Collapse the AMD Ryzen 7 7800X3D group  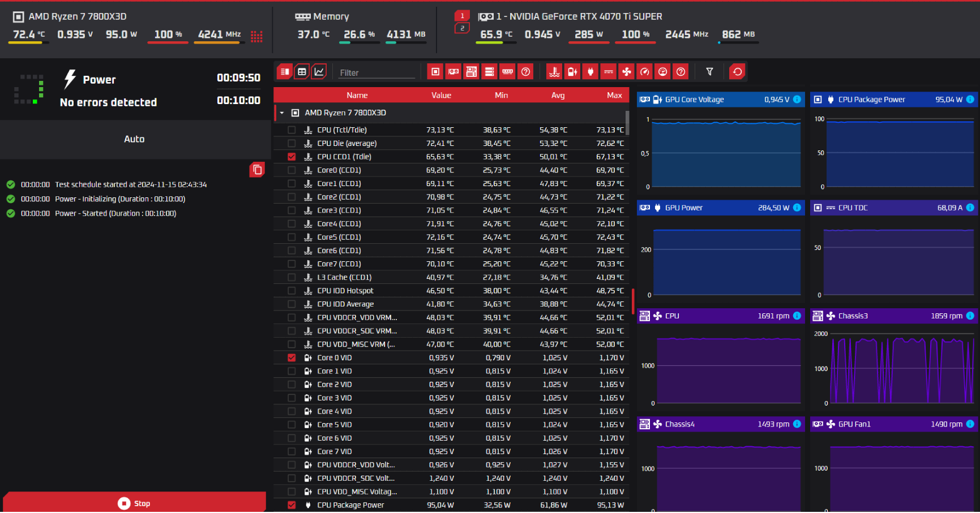pyautogui.click(x=282, y=113)
